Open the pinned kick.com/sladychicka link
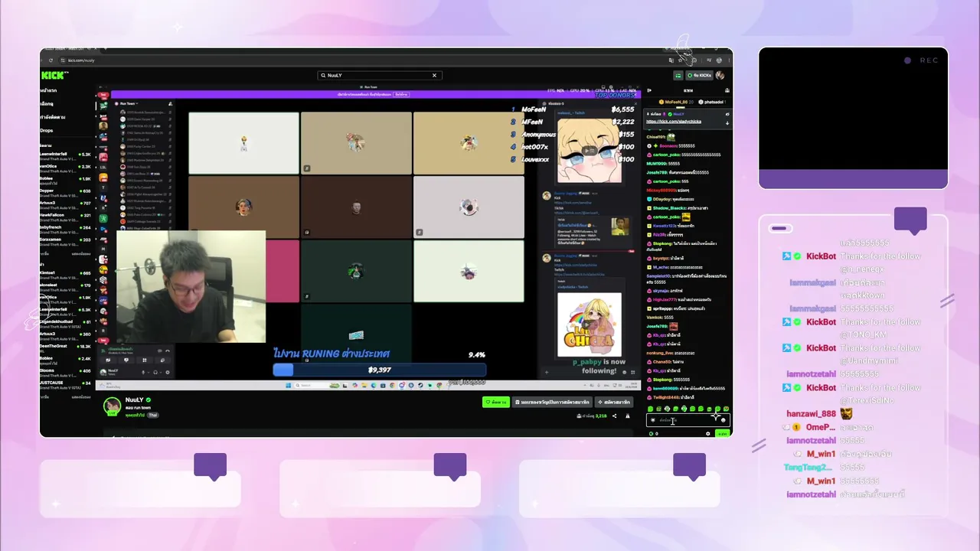This screenshot has width=980, height=551. tap(674, 122)
